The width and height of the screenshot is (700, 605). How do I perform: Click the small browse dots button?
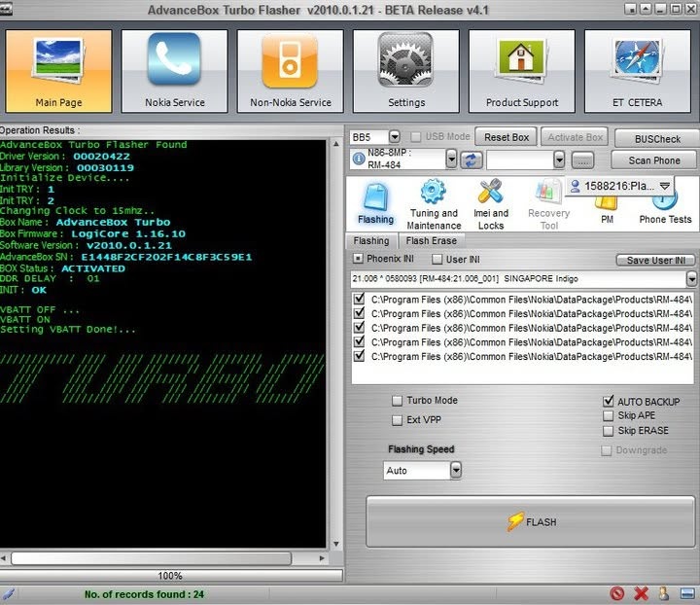582,160
